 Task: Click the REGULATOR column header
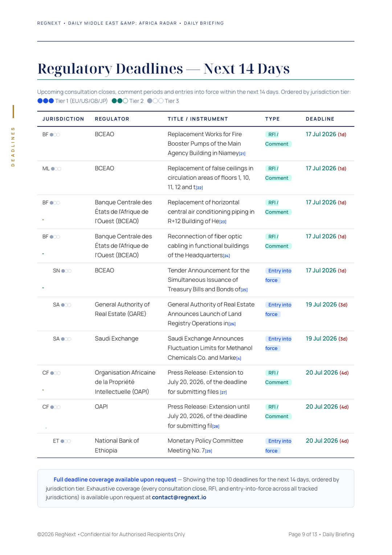coord(112,119)
